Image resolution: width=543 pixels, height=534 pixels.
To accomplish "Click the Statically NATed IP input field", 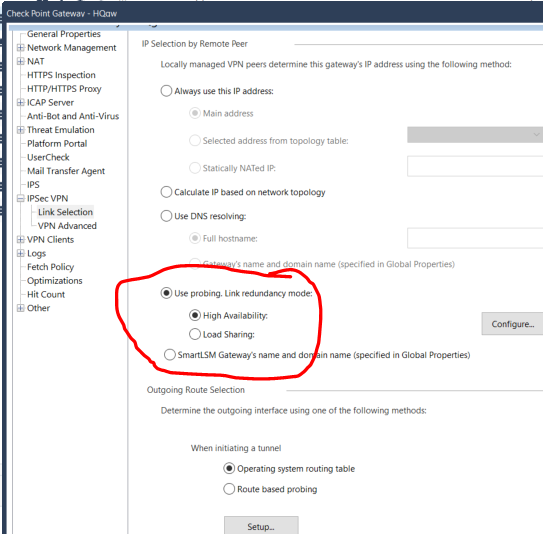I will pyautogui.click(x=475, y=166).
